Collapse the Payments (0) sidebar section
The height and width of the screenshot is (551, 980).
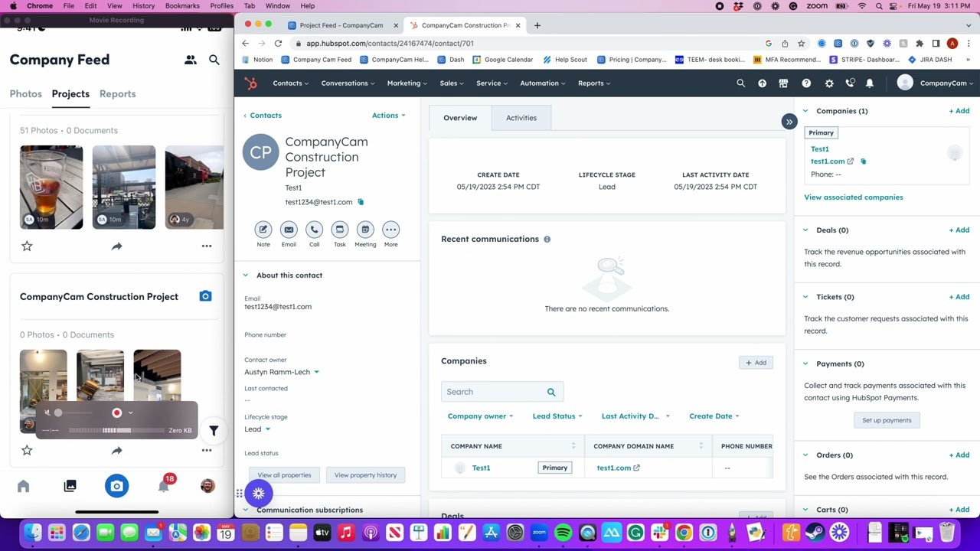[x=805, y=364]
